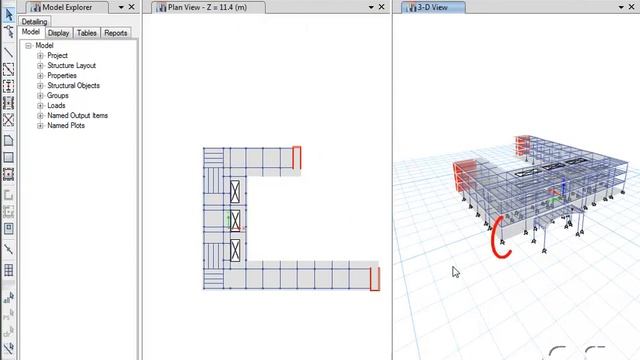640x360 pixels.
Task: Pick Quick Draw Walls tool
Action: [9, 212]
